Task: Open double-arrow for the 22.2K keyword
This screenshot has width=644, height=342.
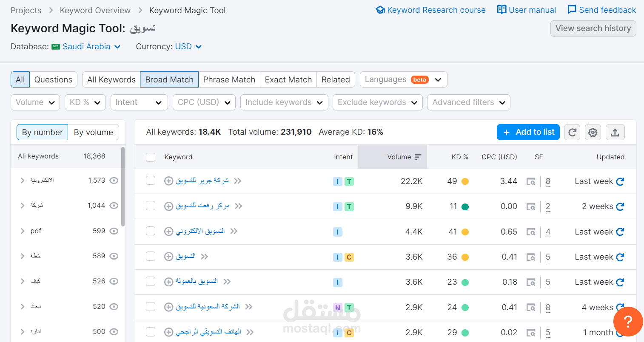Action: 238,181
